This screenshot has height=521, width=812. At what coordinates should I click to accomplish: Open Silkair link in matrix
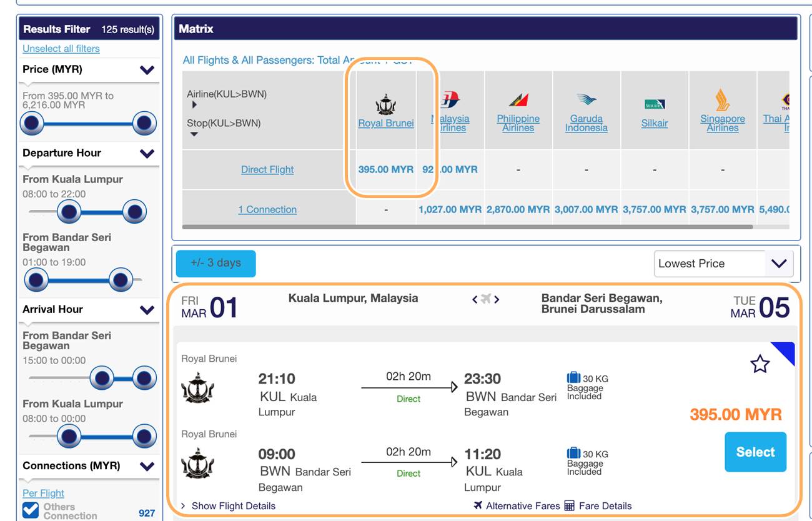coord(655,123)
